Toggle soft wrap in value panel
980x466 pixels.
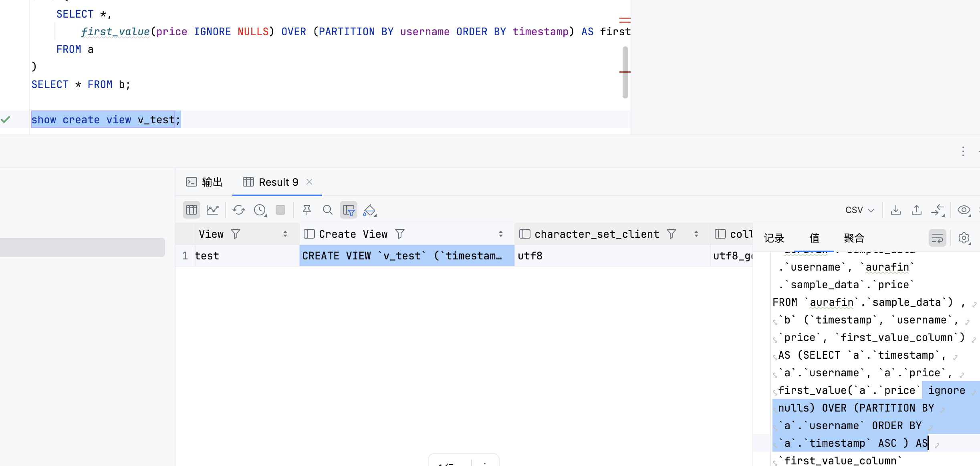pos(937,238)
